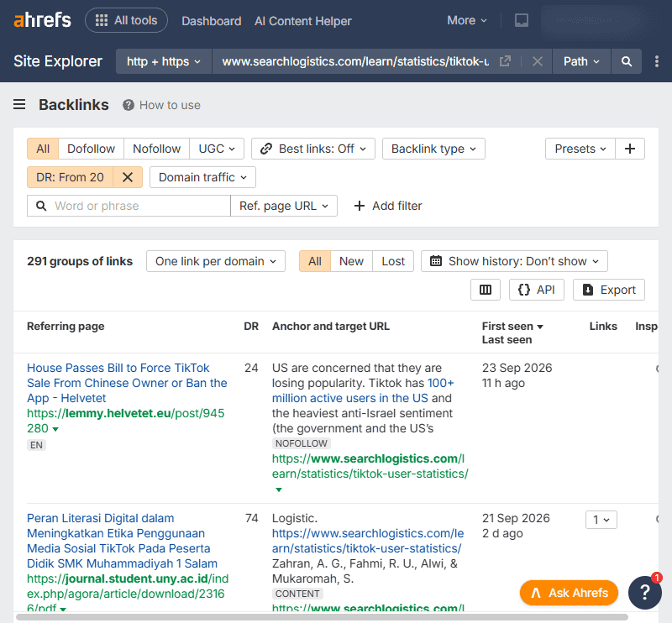Open One link per domain dropdown
Image resolution: width=672 pixels, height=623 pixels.
[x=216, y=261]
